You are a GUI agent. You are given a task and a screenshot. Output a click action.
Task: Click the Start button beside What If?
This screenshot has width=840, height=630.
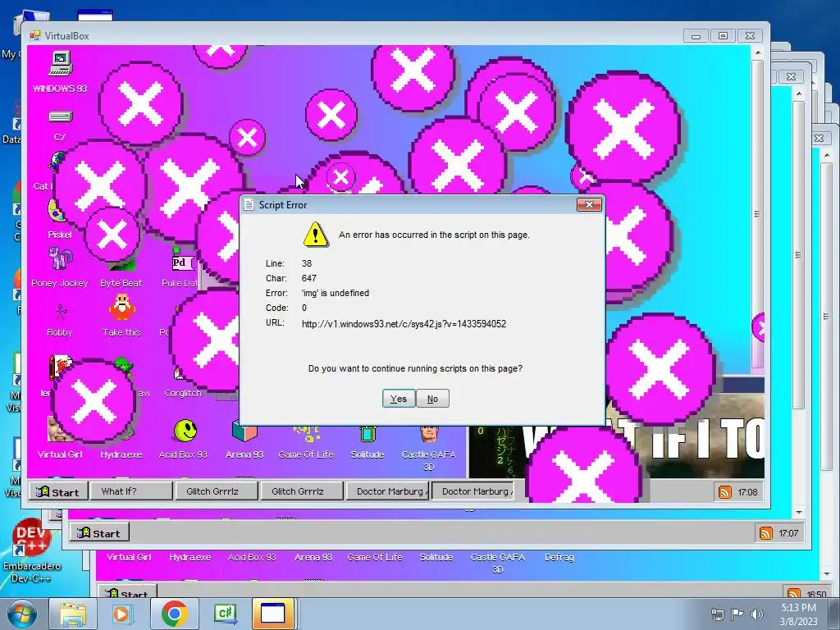point(58,492)
